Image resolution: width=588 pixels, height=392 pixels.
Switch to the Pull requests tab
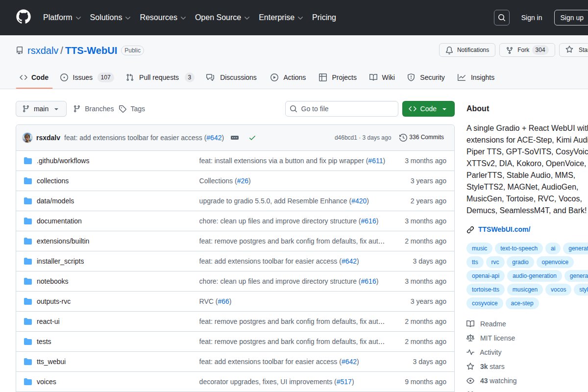[160, 77]
